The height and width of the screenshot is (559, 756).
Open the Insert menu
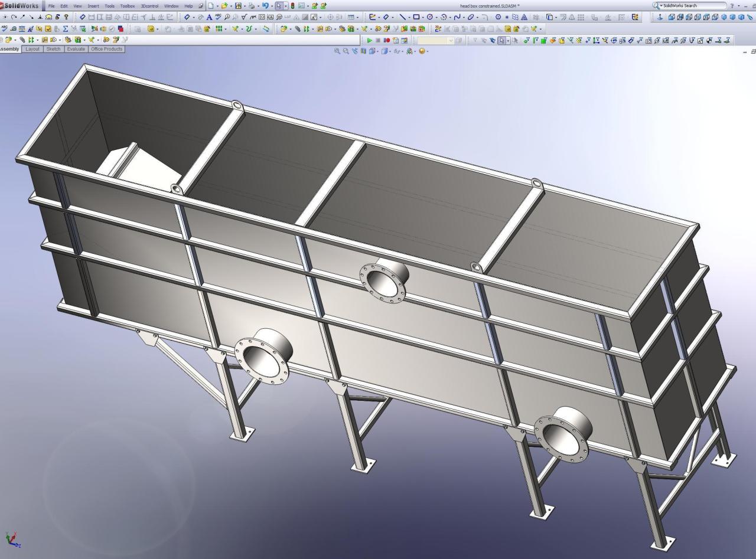[93, 6]
